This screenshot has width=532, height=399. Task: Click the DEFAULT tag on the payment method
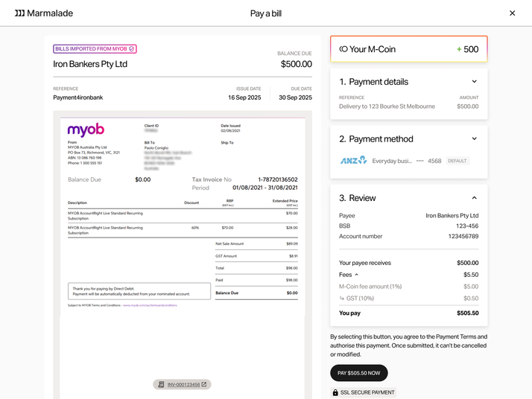click(457, 161)
